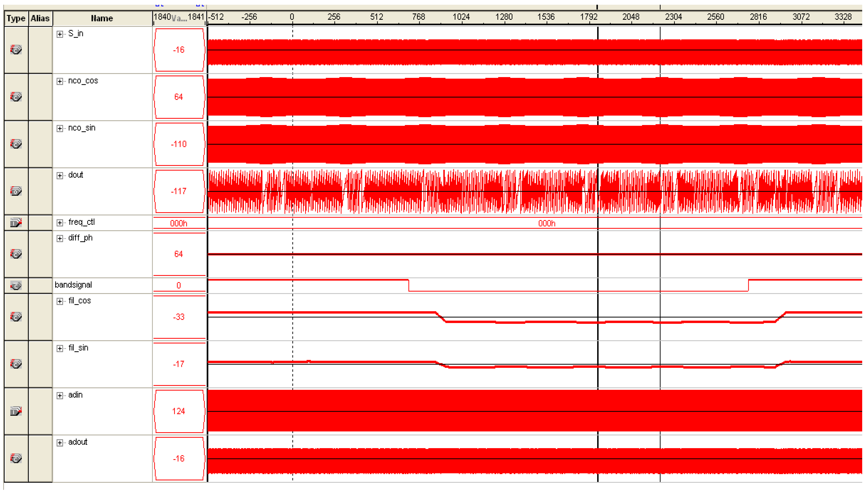Click the freq_ctl signal type icon

[16, 223]
